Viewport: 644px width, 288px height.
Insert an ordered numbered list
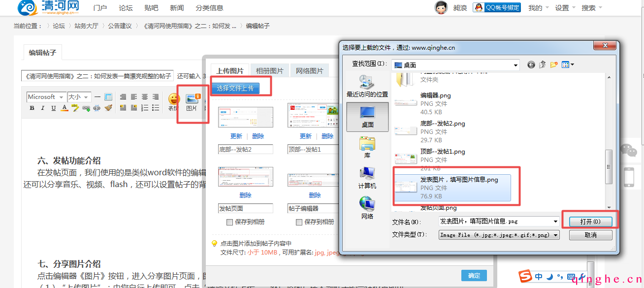tap(145, 108)
